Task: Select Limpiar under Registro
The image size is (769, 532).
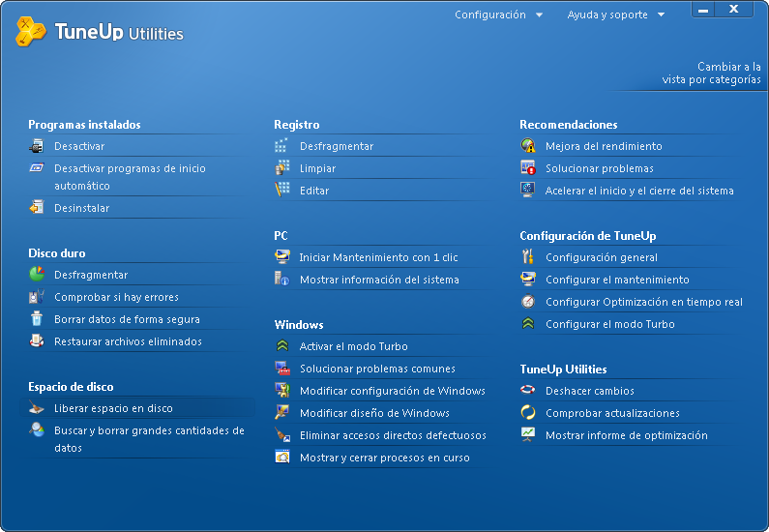Action: (x=318, y=168)
